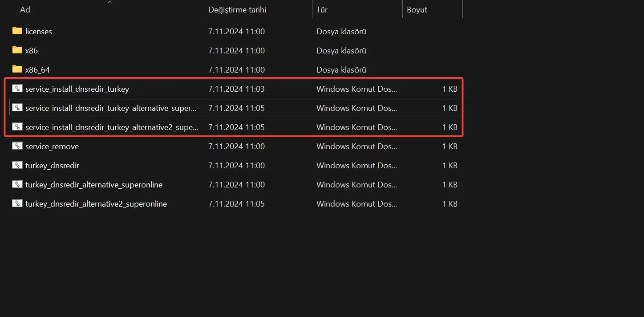Toggle sort direction arrow above Ad column
This screenshot has width=644, height=317.
110,2
